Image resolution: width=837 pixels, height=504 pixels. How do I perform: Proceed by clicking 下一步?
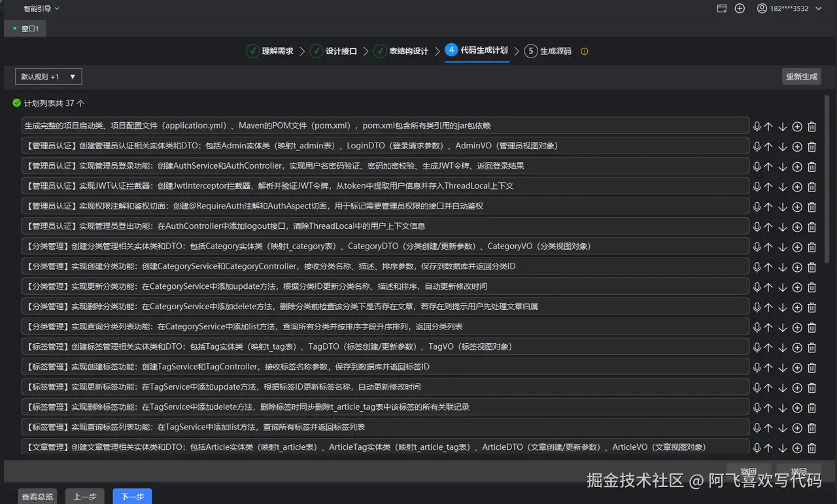[131, 497]
